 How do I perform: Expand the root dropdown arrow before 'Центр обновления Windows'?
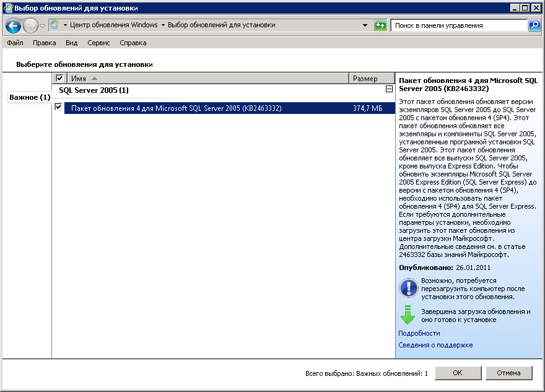click(65, 25)
